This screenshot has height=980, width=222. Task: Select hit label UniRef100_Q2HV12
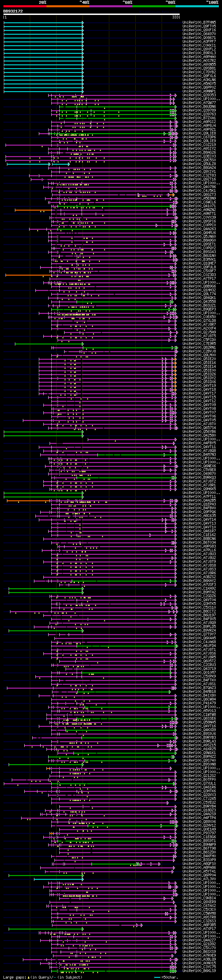(x=199, y=825)
